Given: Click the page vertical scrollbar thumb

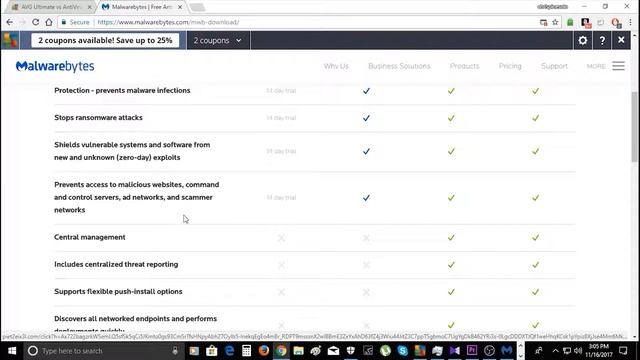Looking at the screenshot, I should (x=635, y=127).
